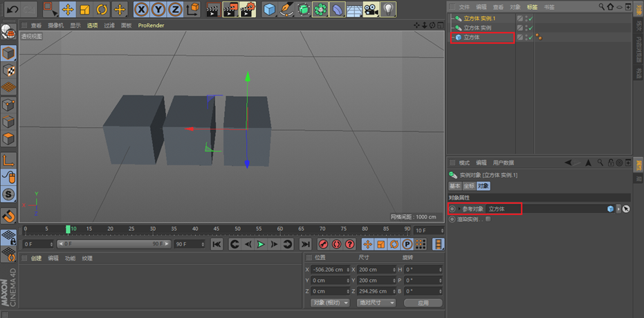
Task: Add a Camera object
Action: coord(371,9)
